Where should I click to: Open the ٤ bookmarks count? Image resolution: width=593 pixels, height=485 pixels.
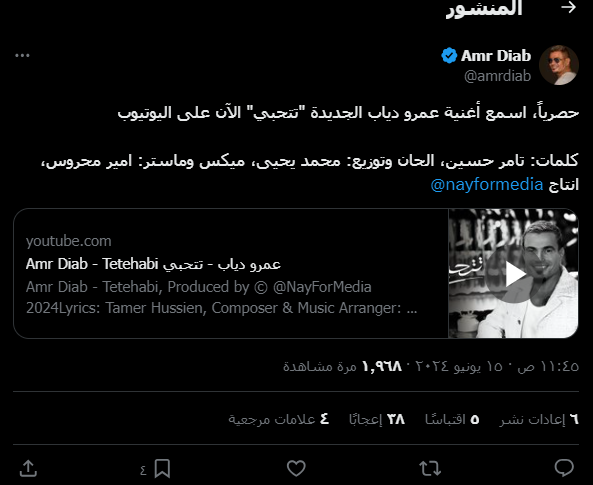click(x=279, y=419)
